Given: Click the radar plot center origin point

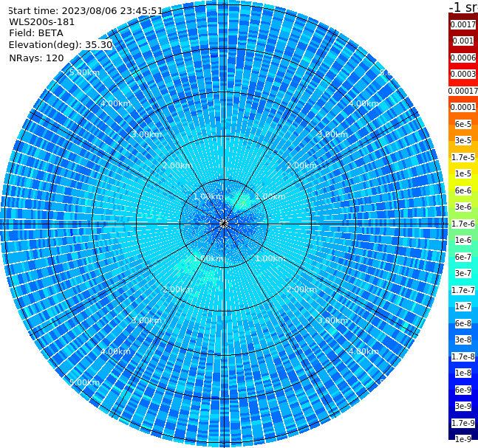Looking at the screenshot, I should coord(224,224).
